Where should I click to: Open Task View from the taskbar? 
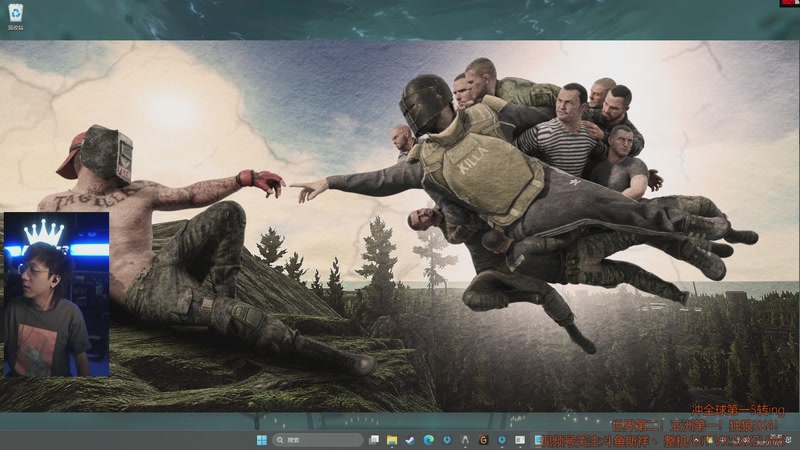click(x=374, y=440)
